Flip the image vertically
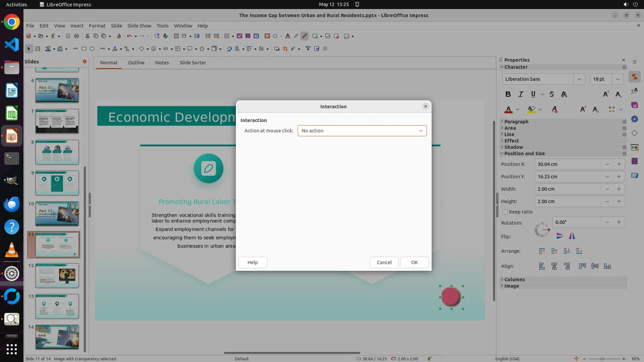The image size is (644, 362). [x=559, y=236]
